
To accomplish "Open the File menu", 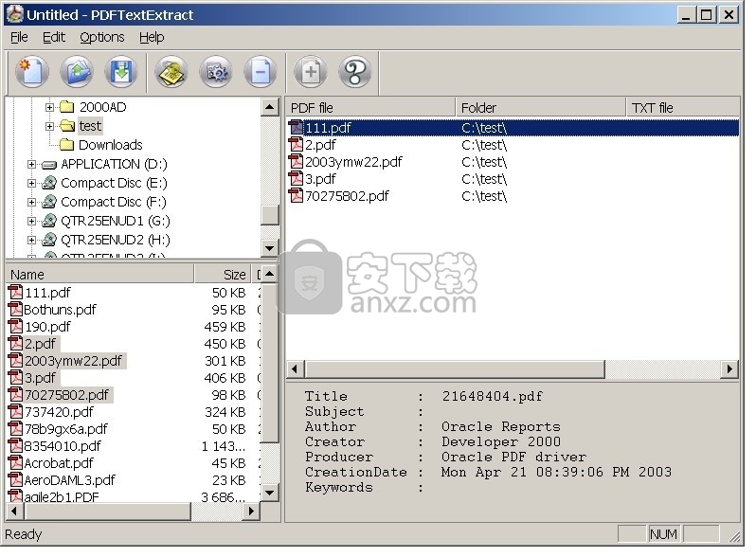I will (19, 37).
